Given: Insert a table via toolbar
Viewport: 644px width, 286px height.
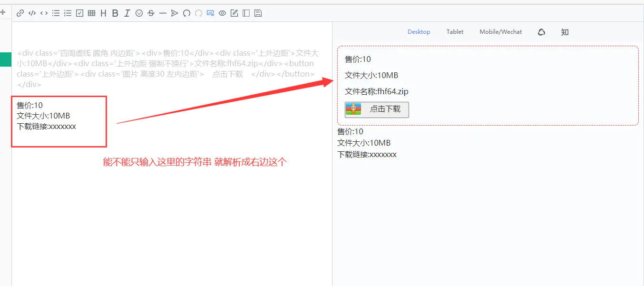Looking at the screenshot, I should click(x=91, y=13).
